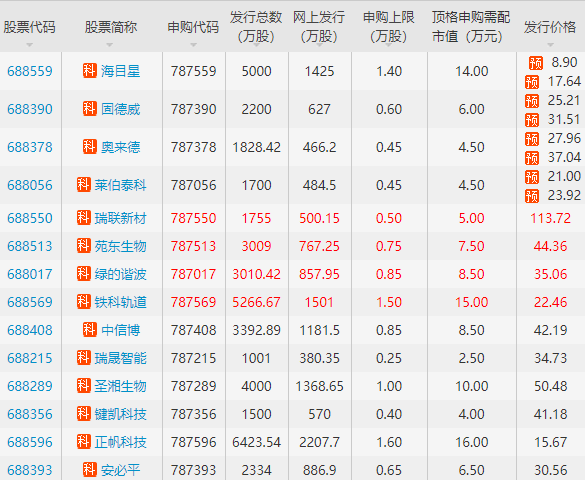The height and width of the screenshot is (480, 585).
Task: Open the 奥来德 stock name link
Action: coord(121,147)
